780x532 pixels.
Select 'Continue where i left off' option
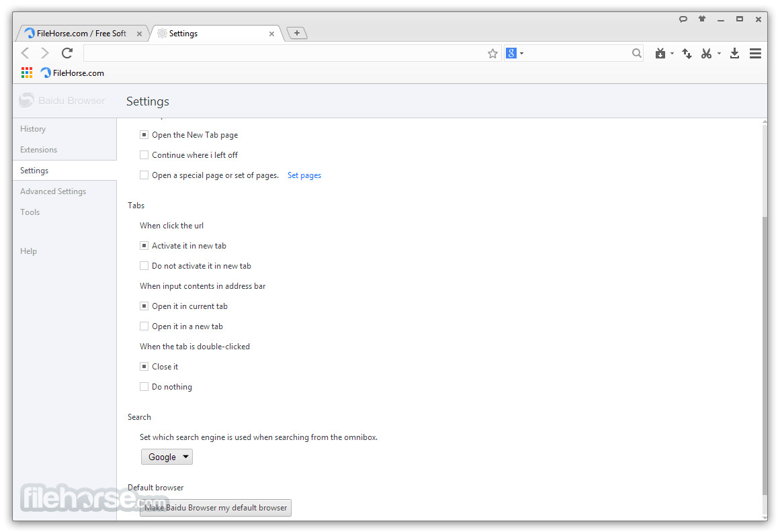coord(144,155)
